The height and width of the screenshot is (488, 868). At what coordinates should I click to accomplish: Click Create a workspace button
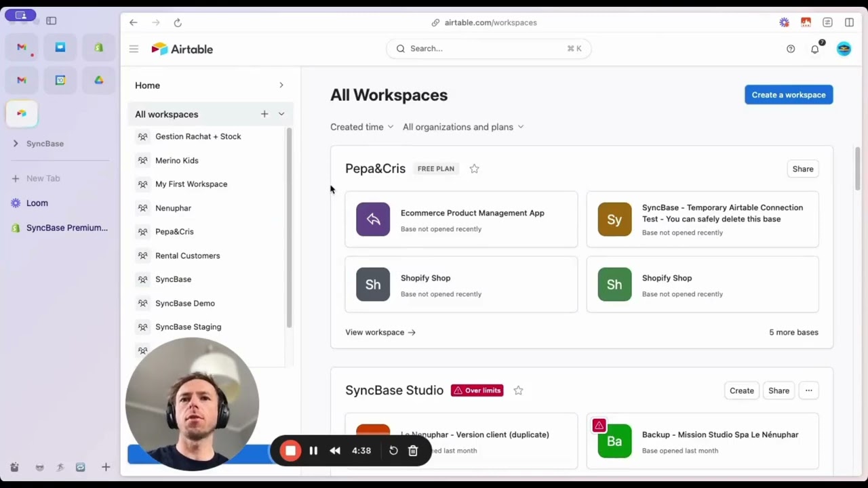pyautogui.click(x=789, y=95)
